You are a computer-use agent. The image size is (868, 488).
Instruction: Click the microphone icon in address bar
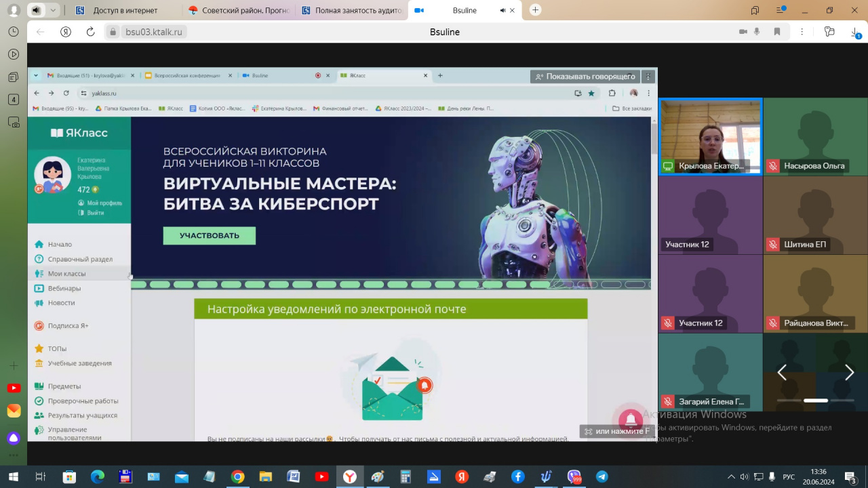(x=757, y=32)
